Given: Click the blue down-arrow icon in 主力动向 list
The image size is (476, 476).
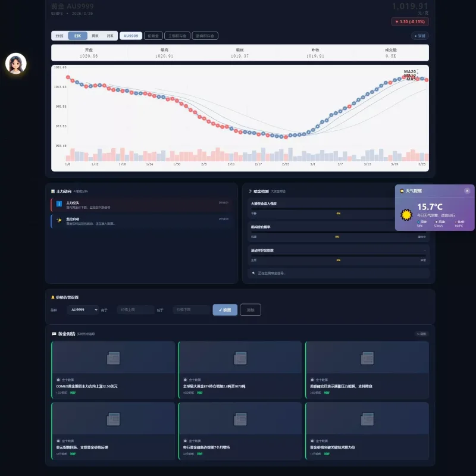Looking at the screenshot, I should pos(59,204).
